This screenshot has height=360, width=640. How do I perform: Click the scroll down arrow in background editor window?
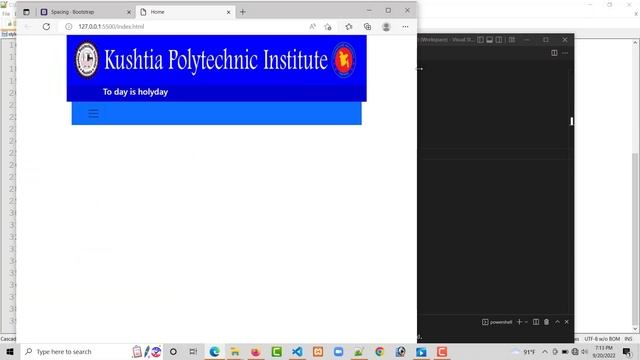coord(636,329)
